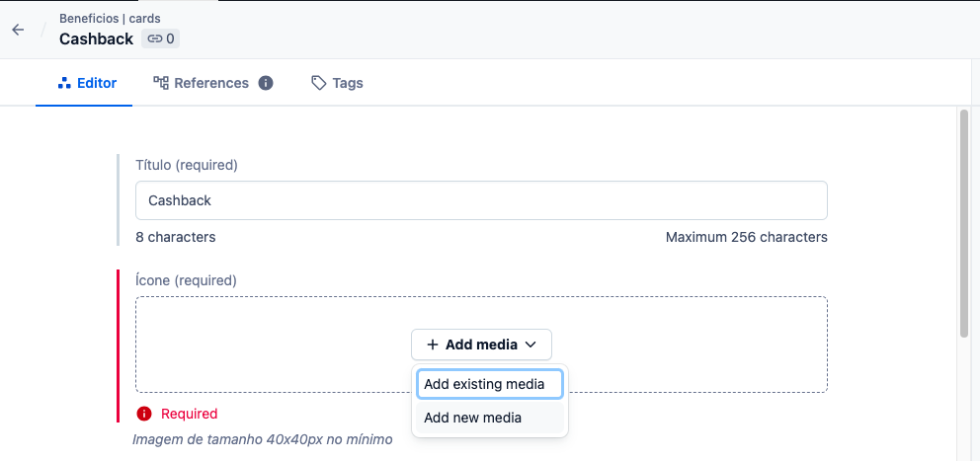This screenshot has height=461, width=980.
Task: Click the info icon beside References
Action: 266,83
